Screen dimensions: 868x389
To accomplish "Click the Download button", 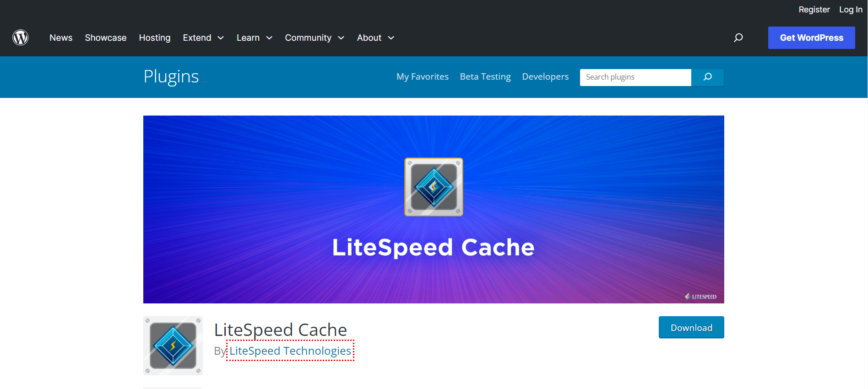I will coord(691,327).
